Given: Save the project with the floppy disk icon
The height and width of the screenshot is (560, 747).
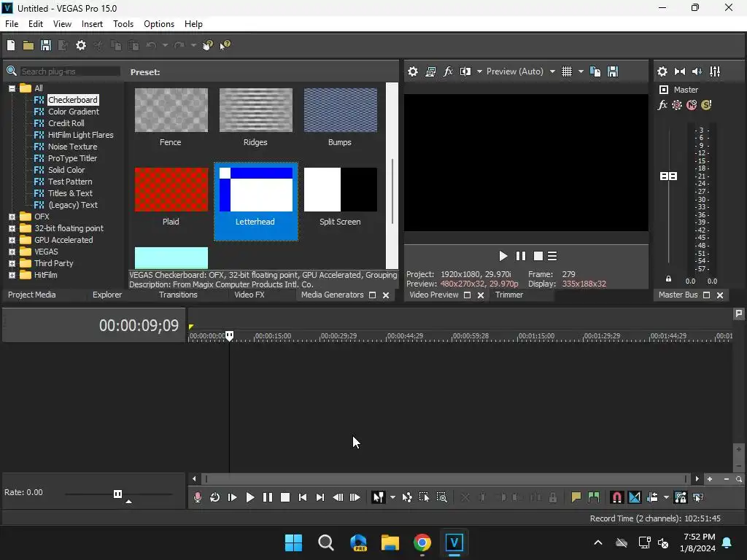Looking at the screenshot, I should [x=46, y=45].
